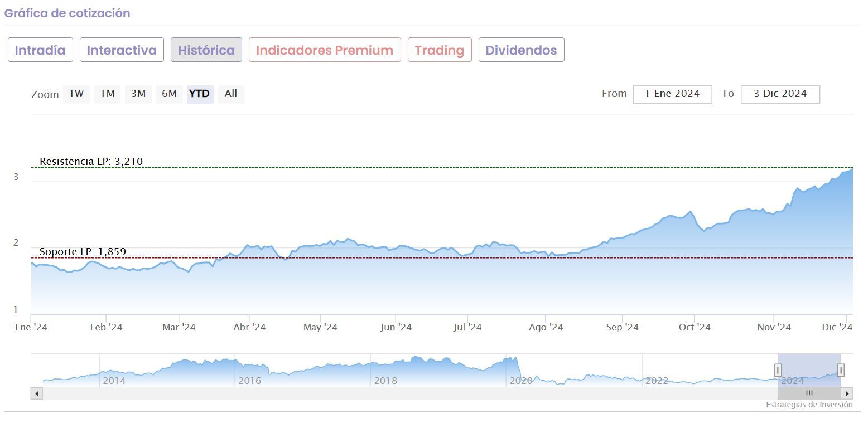This screenshot has width=868, height=428.
Task: Show All historical data range
Action: (x=231, y=94)
